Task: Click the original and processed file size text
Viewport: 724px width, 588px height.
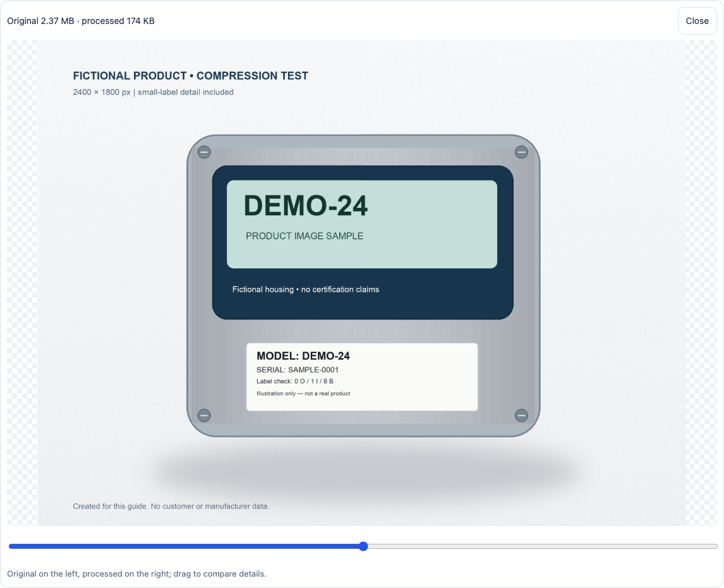Action: pos(81,21)
